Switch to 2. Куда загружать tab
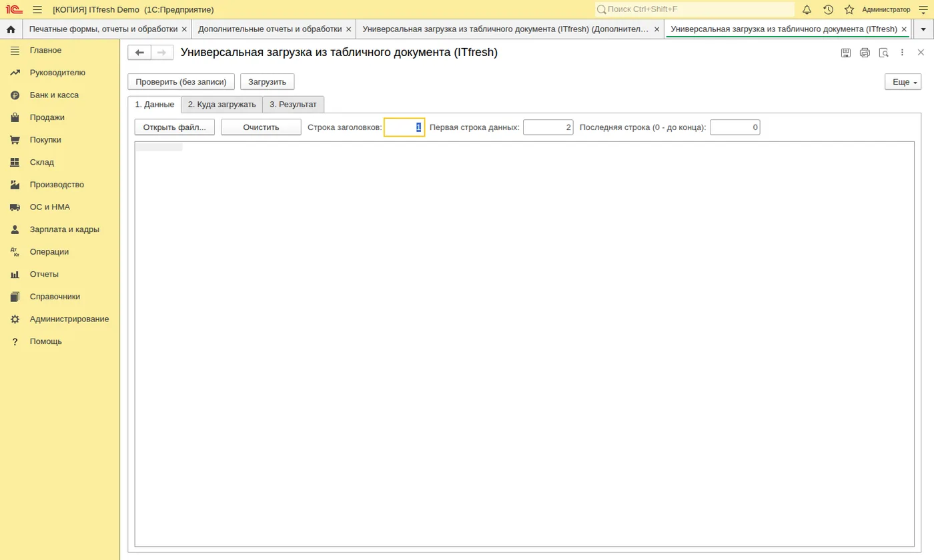The image size is (934, 560). [222, 105]
